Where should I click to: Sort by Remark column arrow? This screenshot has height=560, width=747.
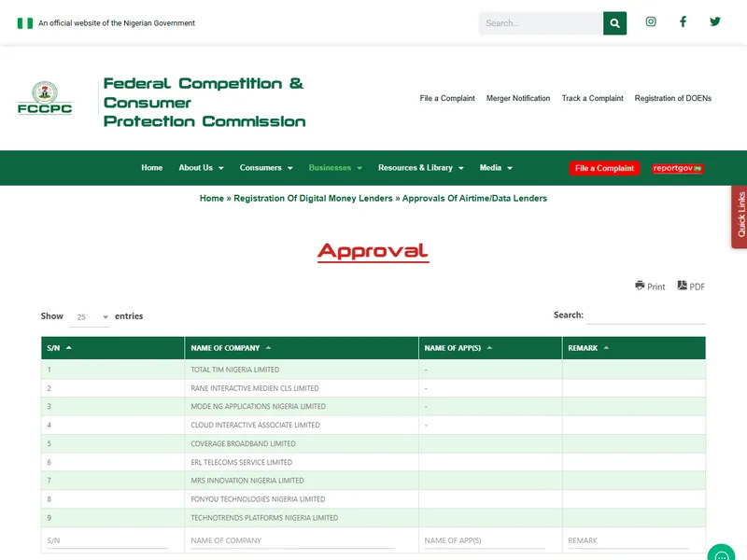coord(606,347)
